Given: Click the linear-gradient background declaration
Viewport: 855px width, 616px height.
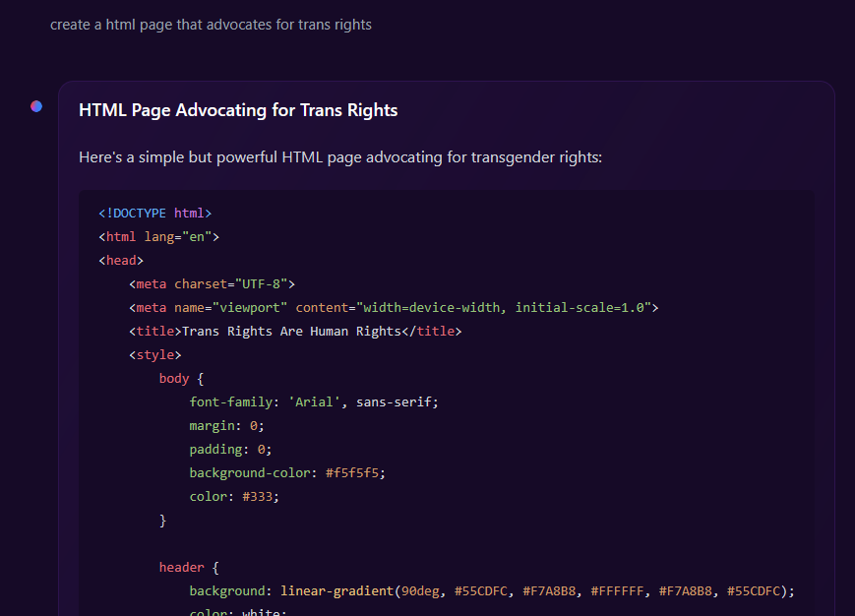Looking at the screenshot, I should click(492, 591).
